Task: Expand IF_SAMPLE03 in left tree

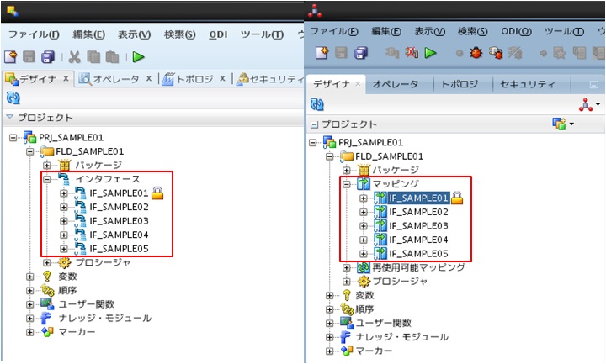Action: click(64, 221)
